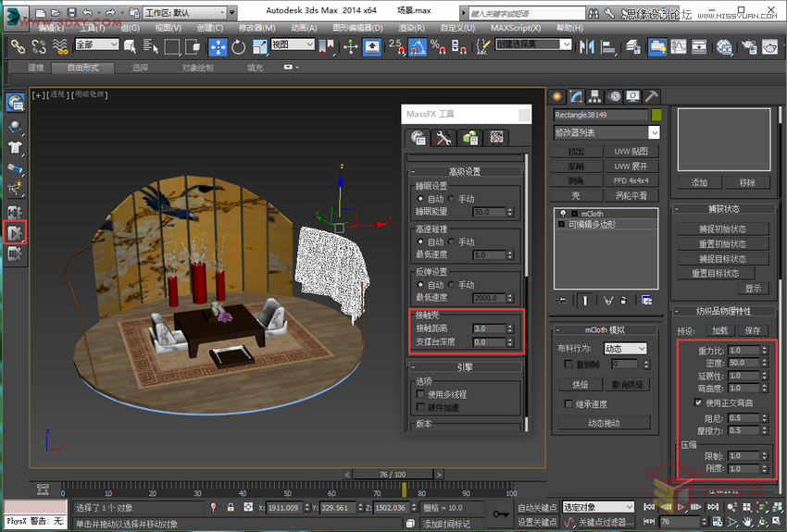
Task: Open 布料行为 动态 dropdown
Action: (x=625, y=349)
